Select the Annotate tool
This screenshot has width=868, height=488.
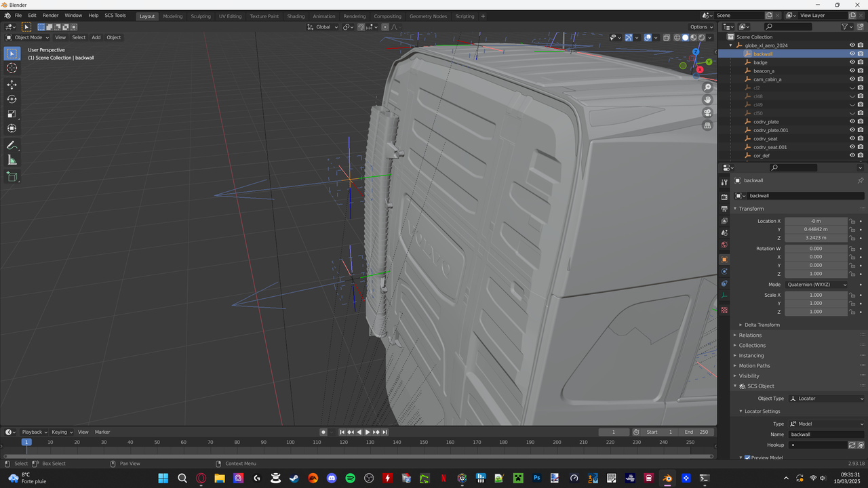(12, 146)
